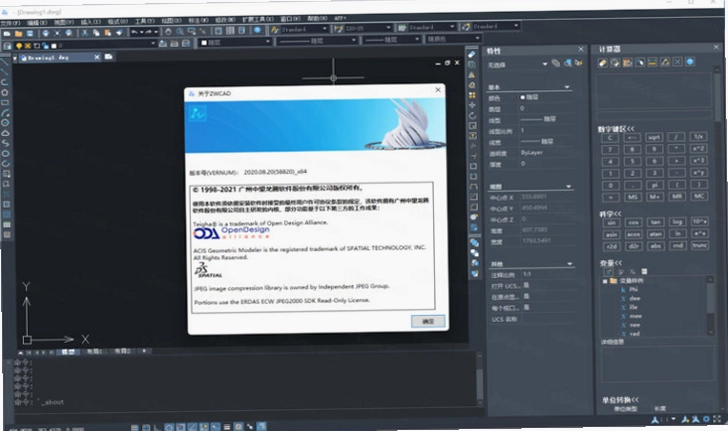Click the log function button
The width and height of the screenshot is (728, 431).
[x=677, y=222]
